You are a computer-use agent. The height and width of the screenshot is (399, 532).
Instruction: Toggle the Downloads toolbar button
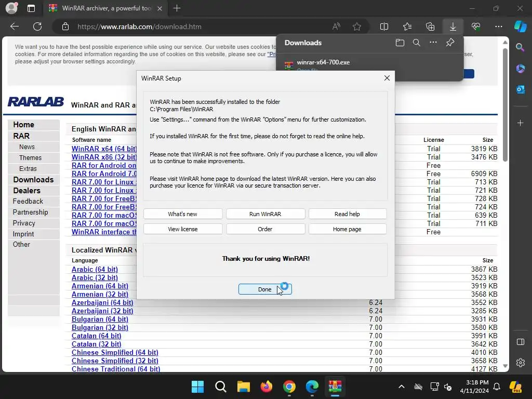453,26
